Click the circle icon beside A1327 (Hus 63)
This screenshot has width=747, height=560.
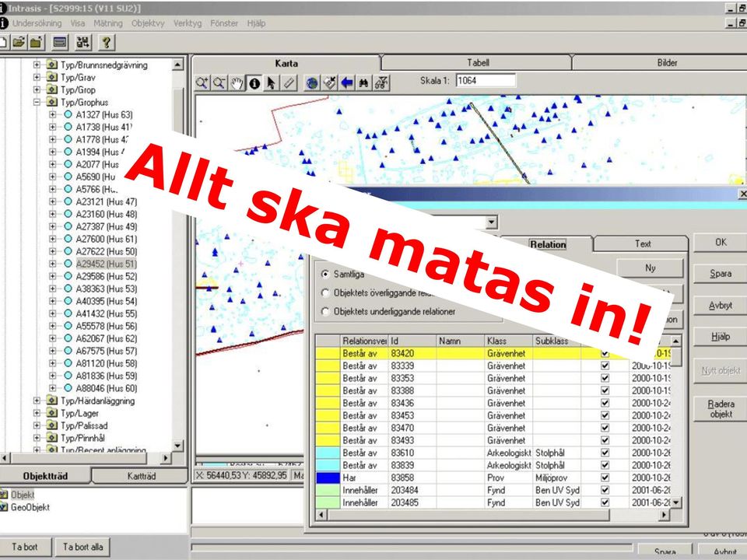(x=68, y=114)
